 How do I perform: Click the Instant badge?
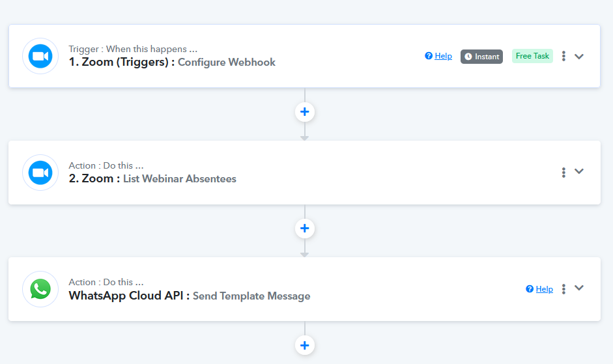[481, 56]
